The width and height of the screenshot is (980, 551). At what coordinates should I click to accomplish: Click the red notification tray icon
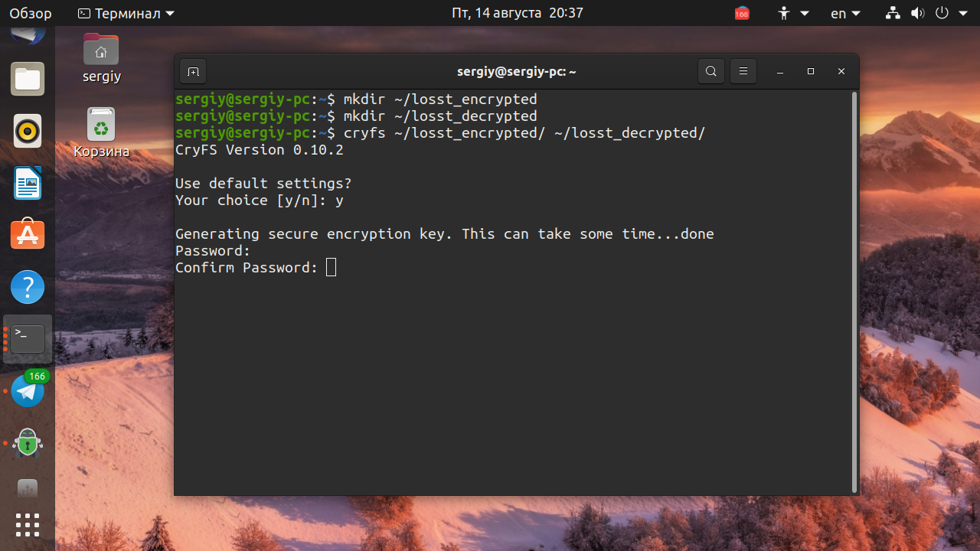pos(742,13)
